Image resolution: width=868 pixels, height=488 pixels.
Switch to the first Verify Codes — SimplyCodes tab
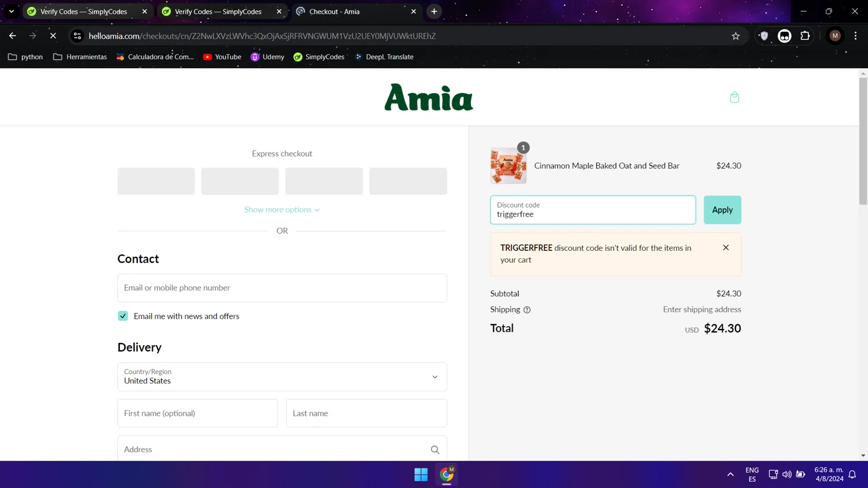pos(83,12)
